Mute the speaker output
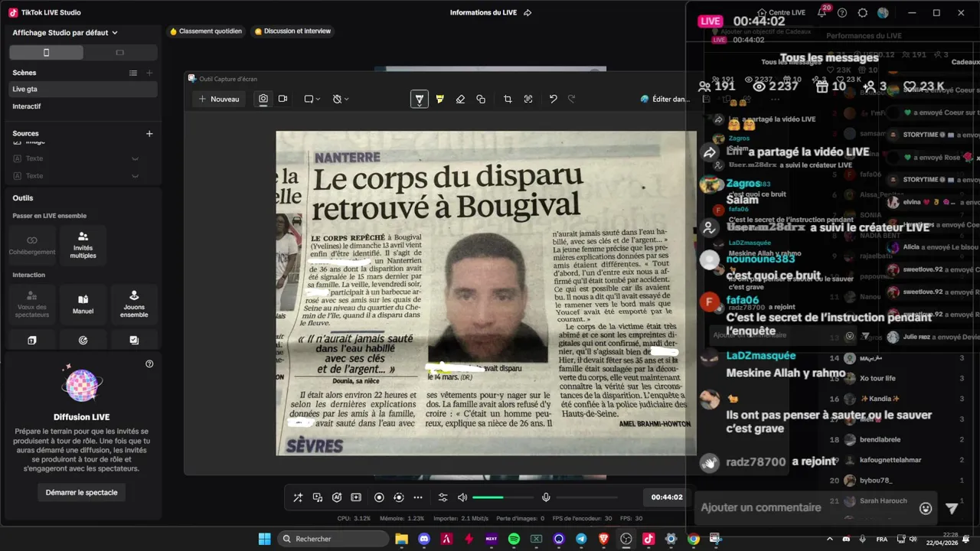 (462, 497)
